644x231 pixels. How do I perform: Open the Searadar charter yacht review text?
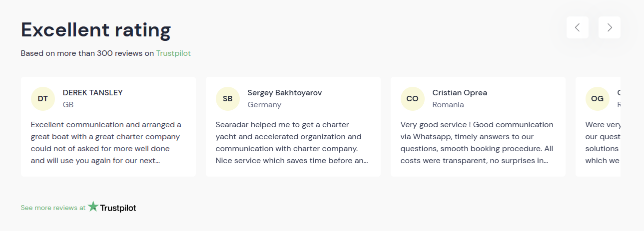292,143
